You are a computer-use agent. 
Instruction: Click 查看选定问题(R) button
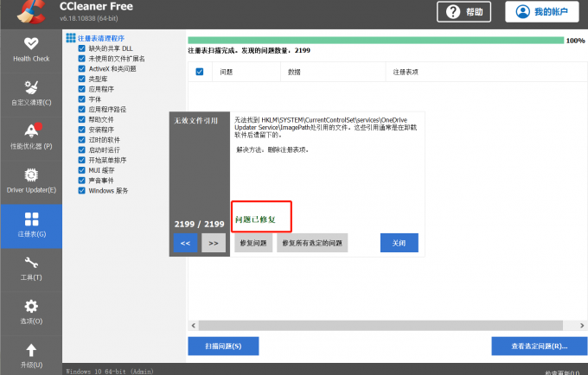(540, 346)
